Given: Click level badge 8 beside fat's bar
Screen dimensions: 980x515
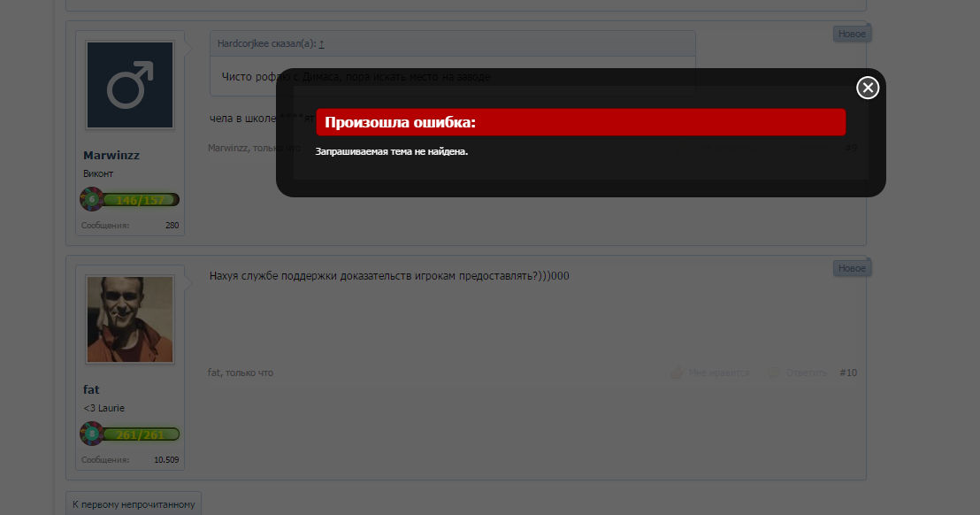Looking at the screenshot, I should (92, 434).
